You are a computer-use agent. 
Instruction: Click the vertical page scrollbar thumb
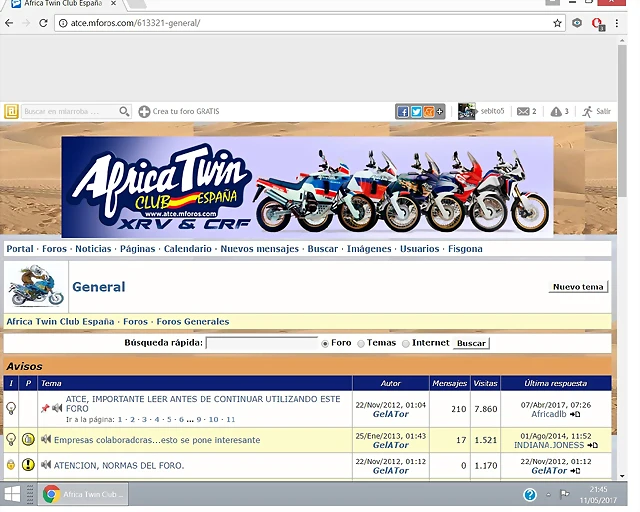pyautogui.click(x=622, y=120)
